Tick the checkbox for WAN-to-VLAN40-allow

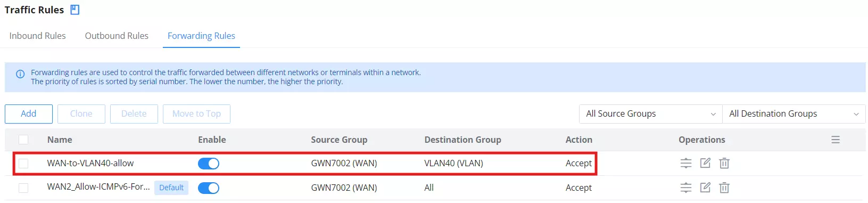coord(23,164)
